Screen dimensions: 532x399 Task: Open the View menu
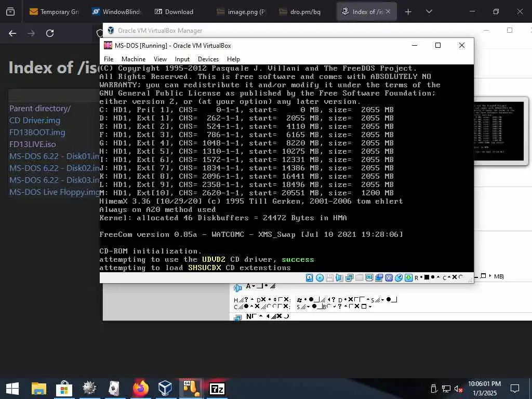click(x=160, y=59)
